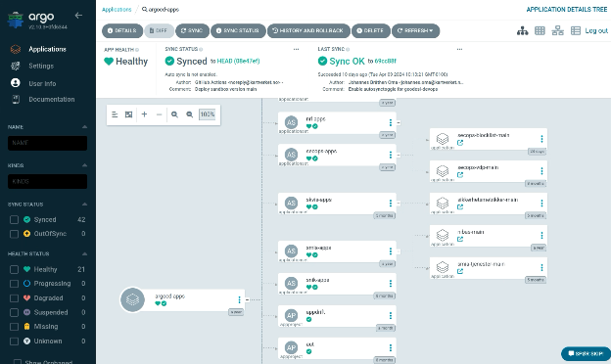Collapse the sidebar with the back arrow
The width and height of the screenshot is (611, 364).
(78, 16)
